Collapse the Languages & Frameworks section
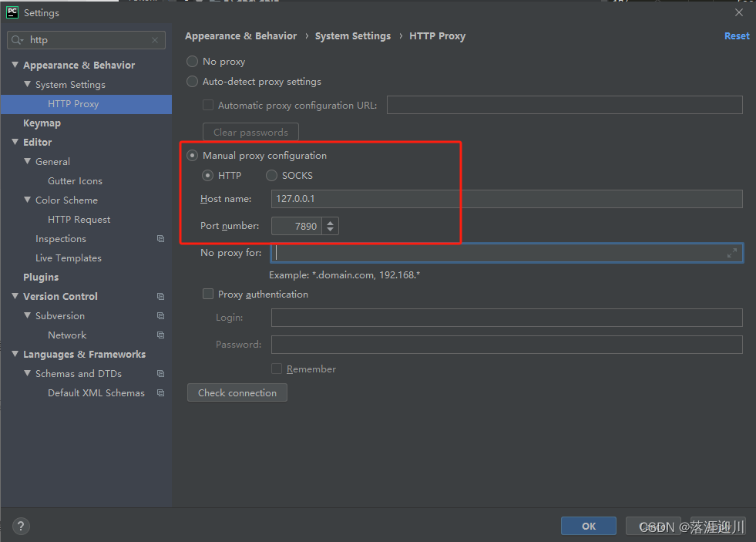Viewport: 756px width, 542px height. pyautogui.click(x=15, y=354)
